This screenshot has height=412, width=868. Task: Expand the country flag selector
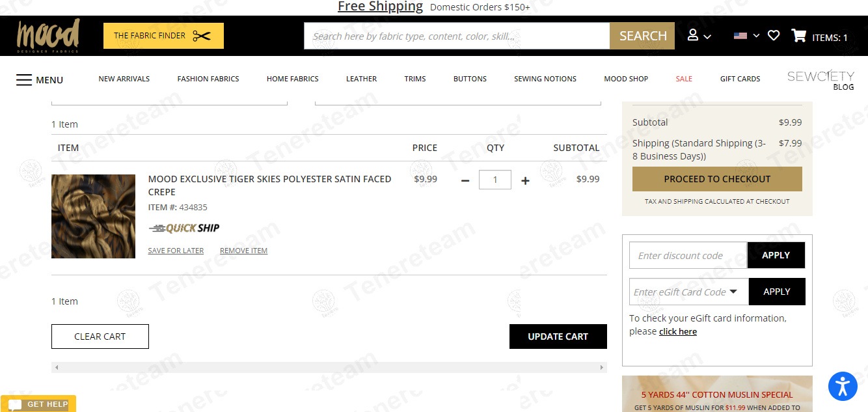746,36
